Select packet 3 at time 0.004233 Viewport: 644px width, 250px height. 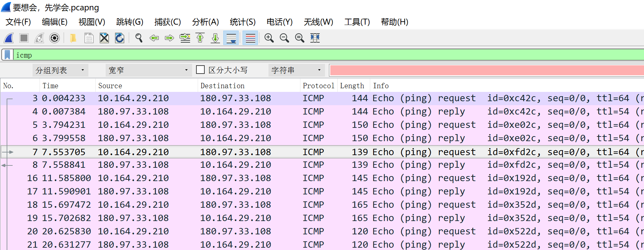tap(322, 99)
